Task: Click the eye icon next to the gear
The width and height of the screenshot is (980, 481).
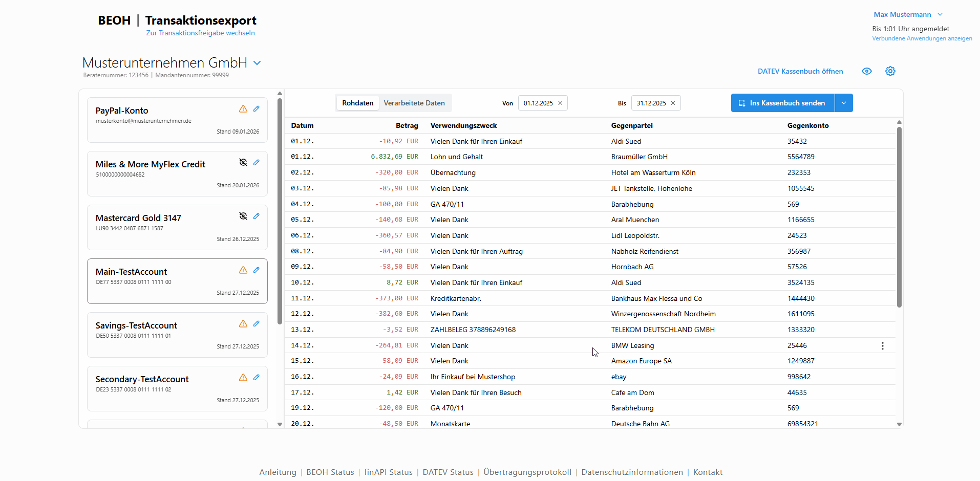Action: pyautogui.click(x=866, y=71)
